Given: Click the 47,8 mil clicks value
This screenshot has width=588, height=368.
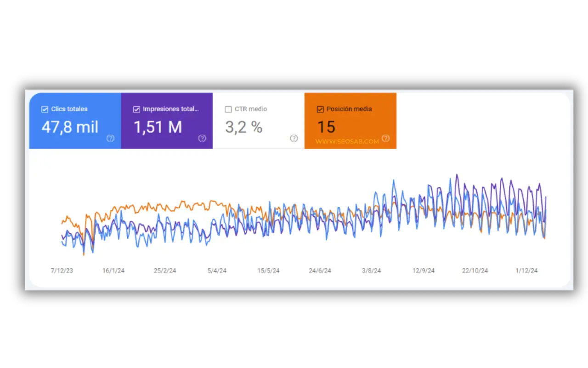Looking at the screenshot, I should click(x=70, y=127).
